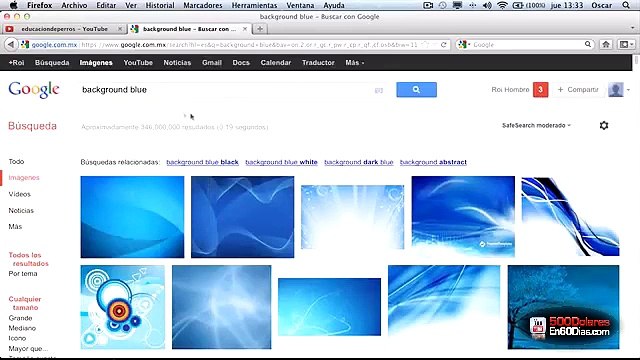Open the Marcadores menu
Screen dimensions: 640x360
[203, 5]
